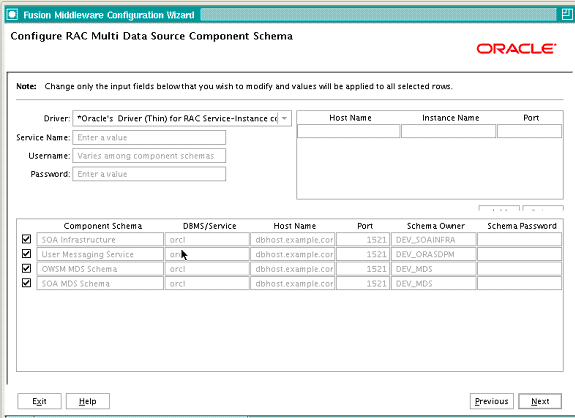This screenshot has height=418, width=575.
Task: Click Schema Password cell for OWSM MDS Schema
Action: click(519, 269)
